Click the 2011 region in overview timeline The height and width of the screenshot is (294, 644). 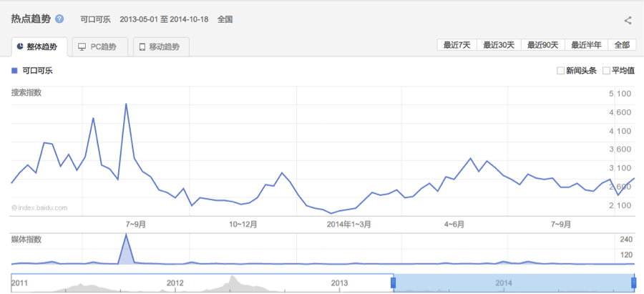[19, 283]
